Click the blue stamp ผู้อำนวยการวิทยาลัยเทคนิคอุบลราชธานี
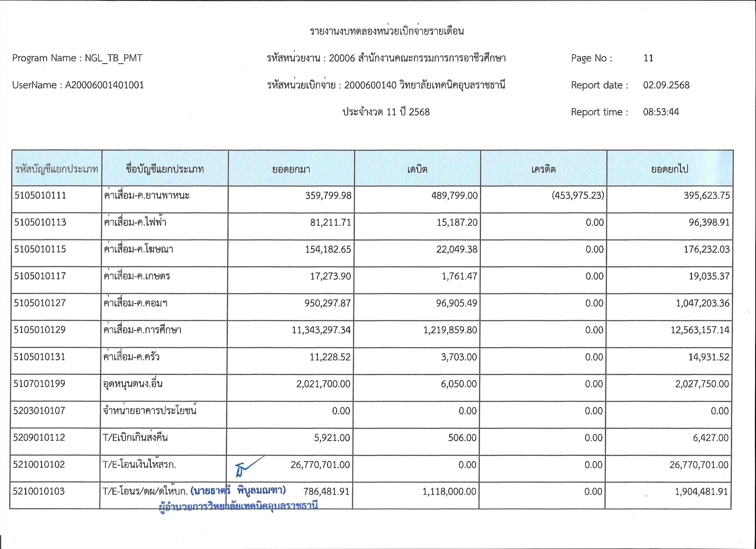This screenshot has width=756, height=549. [x=238, y=506]
